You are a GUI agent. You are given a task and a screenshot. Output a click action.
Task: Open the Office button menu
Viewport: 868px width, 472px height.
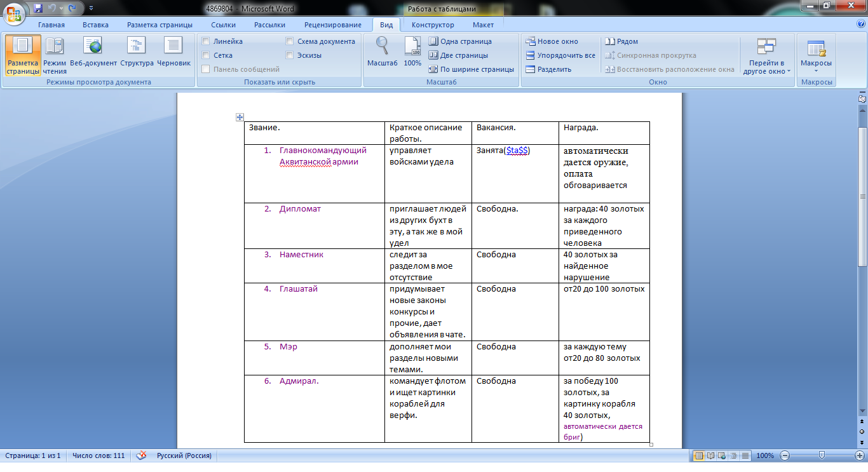click(x=14, y=15)
